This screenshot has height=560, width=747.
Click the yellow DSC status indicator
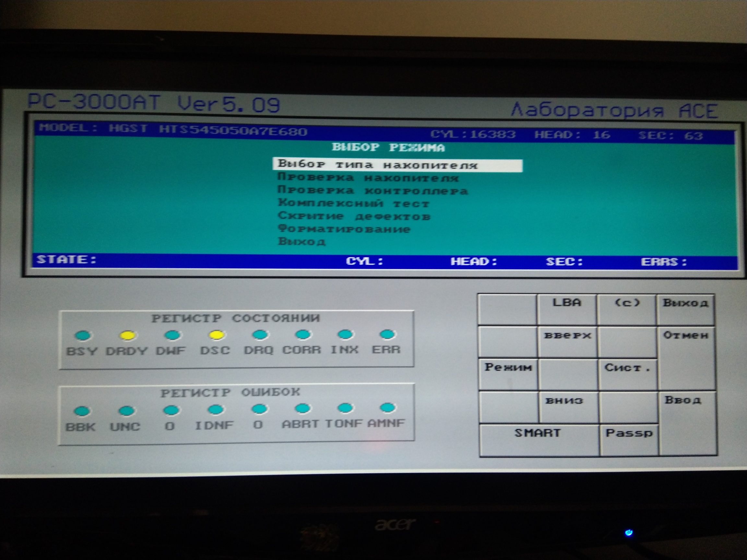click(x=217, y=334)
